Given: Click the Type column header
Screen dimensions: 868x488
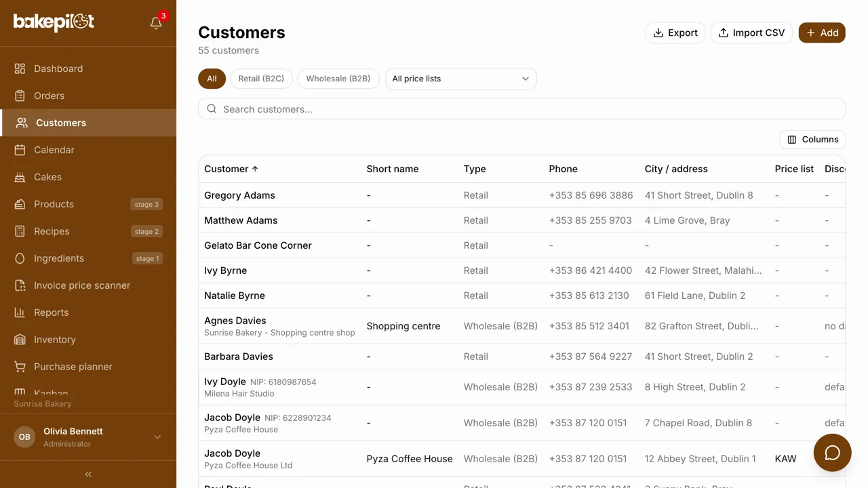Looking at the screenshot, I should click(x=475, y=169).
